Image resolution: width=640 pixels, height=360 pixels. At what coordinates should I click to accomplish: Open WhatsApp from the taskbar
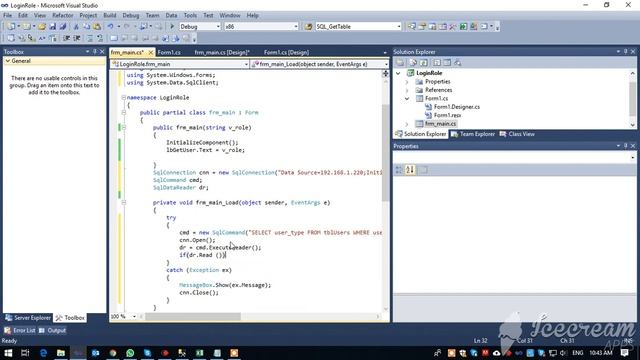[130, 353]
